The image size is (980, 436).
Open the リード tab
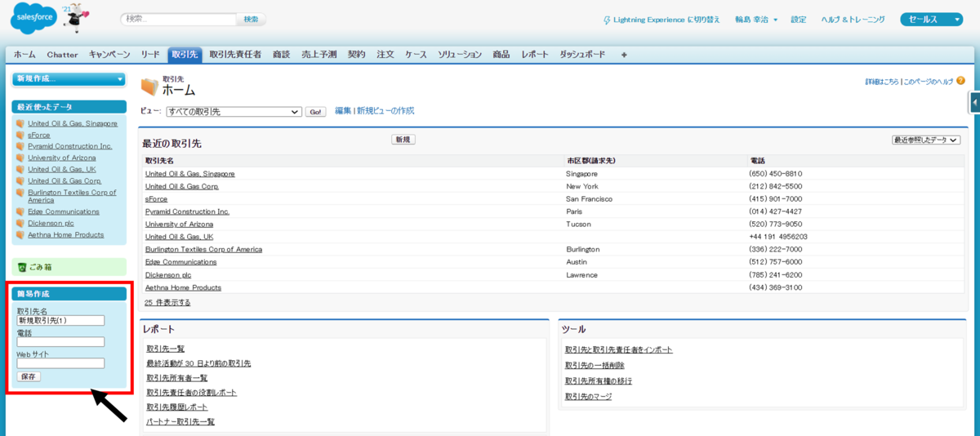[150, 55]
